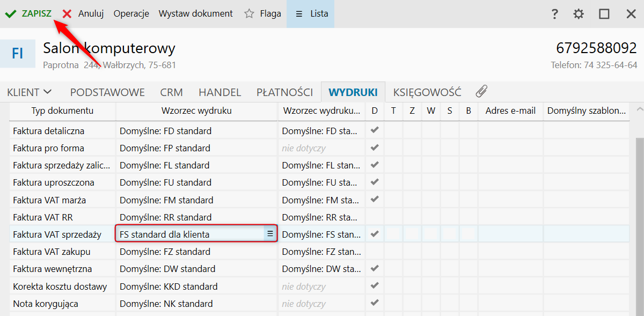Viewport: 644px width, 316px height.
Task: Toggle empty D checkbox for Faktura VAT zakupu
Action: (x=375, y=251)
